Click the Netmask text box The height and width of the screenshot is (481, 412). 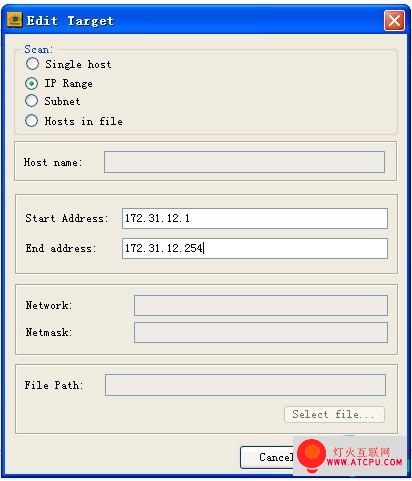(x=261, y=332)
